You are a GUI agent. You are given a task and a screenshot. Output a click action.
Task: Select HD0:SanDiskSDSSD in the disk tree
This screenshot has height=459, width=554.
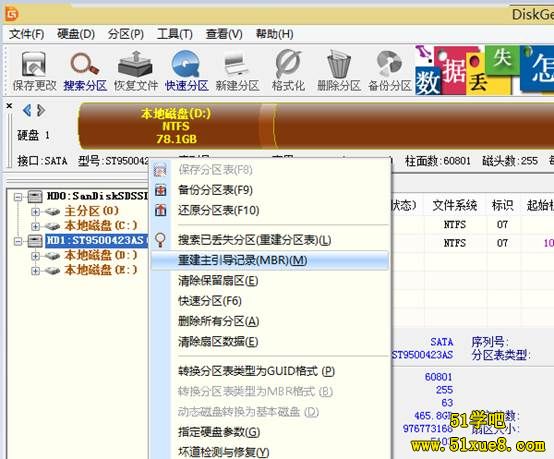pyautogui.click(x=97, y=196)
